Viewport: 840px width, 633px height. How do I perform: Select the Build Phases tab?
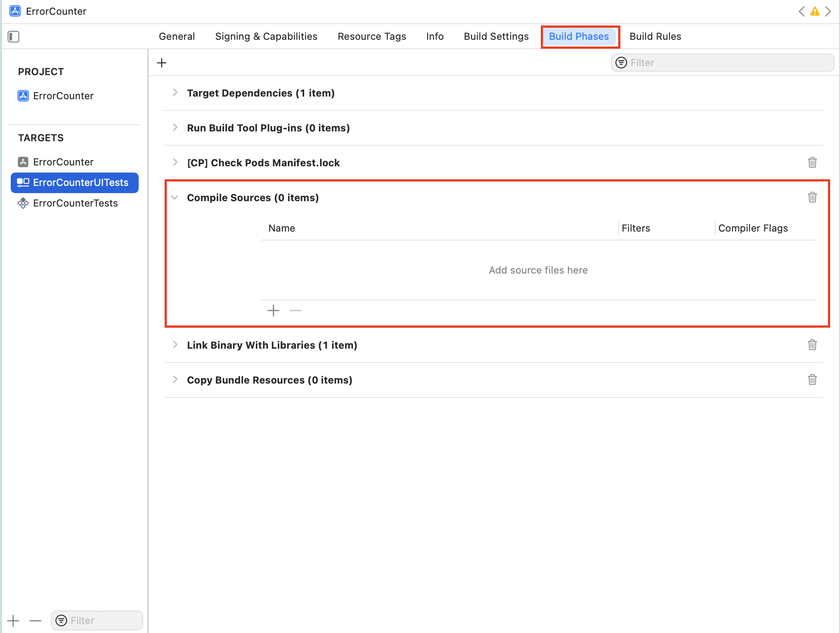[579, 37]
